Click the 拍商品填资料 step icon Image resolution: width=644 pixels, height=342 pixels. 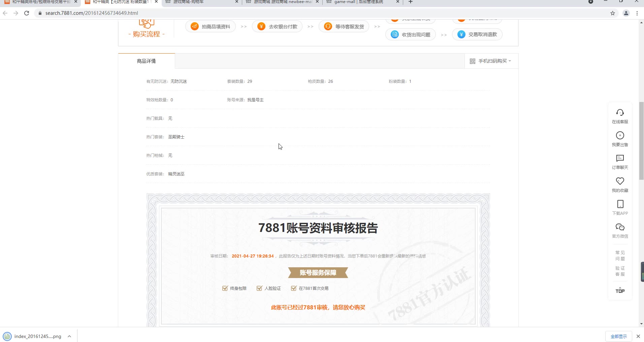coord(195,26)
